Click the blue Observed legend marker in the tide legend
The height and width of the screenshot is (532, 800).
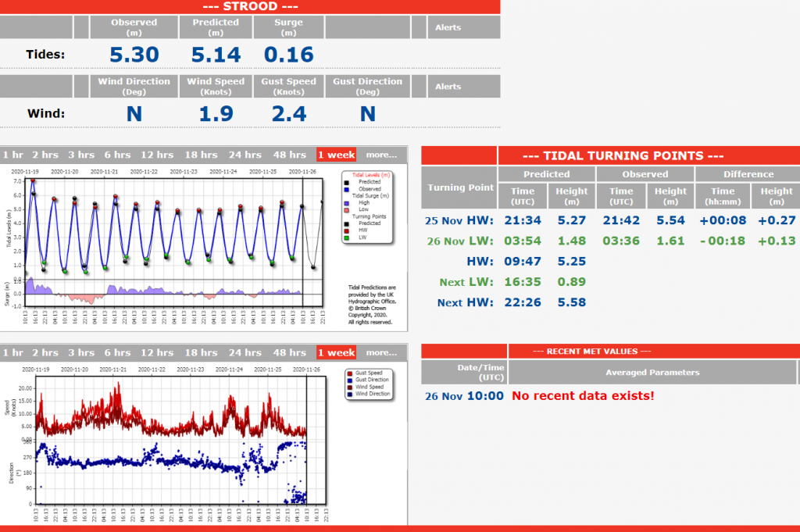click(x=345, y=188)
